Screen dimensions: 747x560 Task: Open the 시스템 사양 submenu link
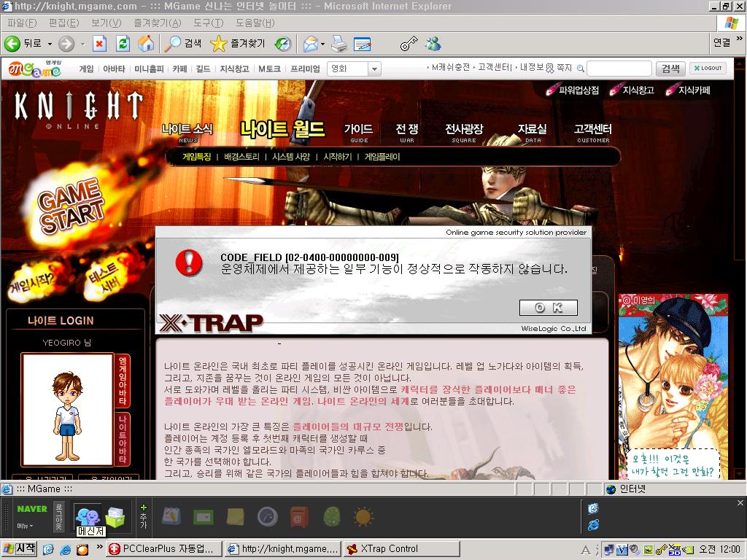point(291,157)
